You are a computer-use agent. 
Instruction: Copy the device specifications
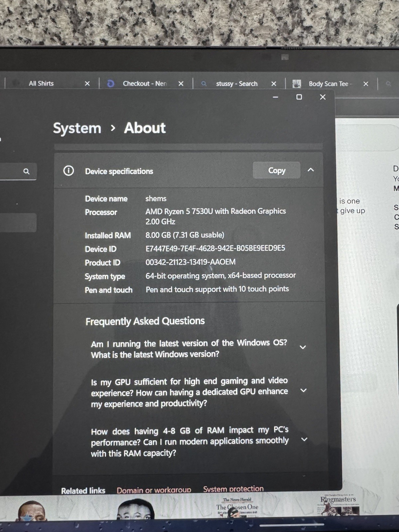coord(276,170)
